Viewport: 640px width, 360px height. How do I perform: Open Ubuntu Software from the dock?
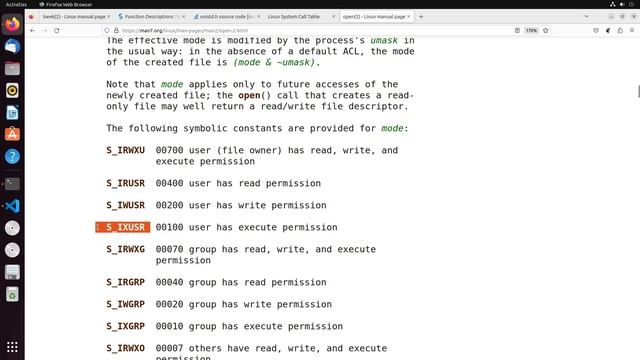(x=12, y=134)
